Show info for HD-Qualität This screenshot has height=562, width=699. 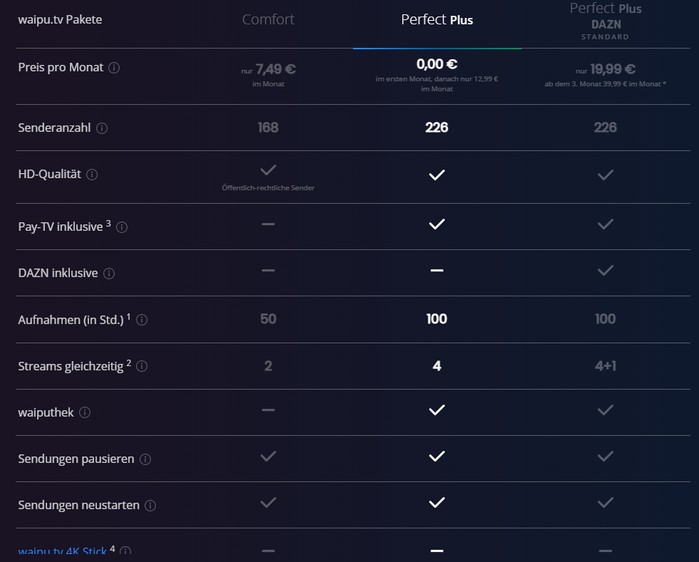[x=92, y=174]
